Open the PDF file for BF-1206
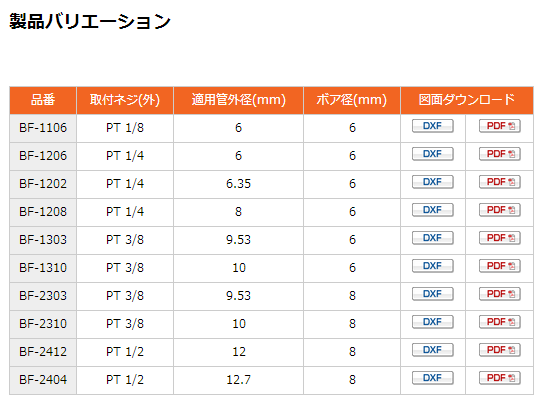Screen dimensions: 542x409 click(499, 154)
